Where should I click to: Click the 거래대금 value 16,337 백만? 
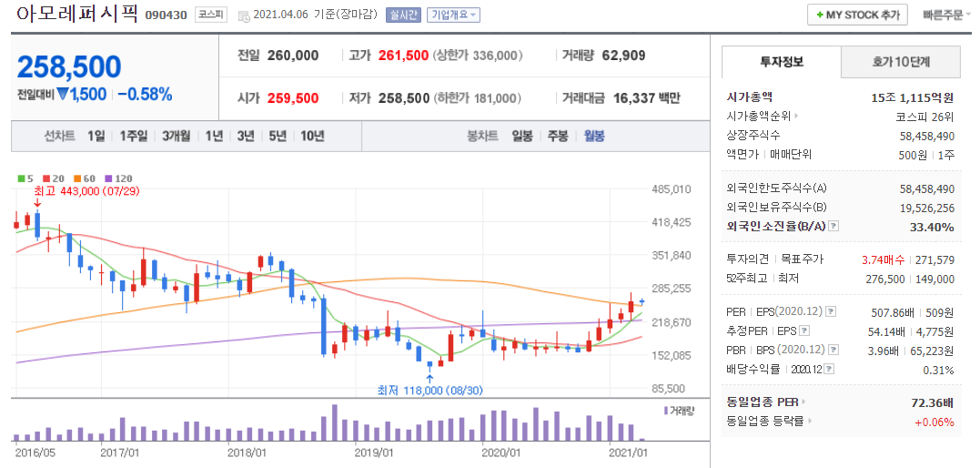(646, 98)
